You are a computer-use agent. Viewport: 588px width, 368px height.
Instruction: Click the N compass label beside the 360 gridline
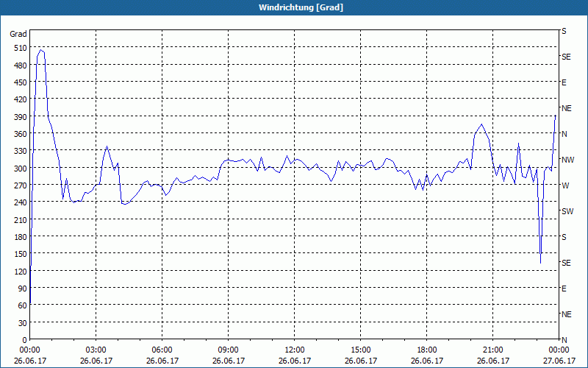(x=564, y=134)
